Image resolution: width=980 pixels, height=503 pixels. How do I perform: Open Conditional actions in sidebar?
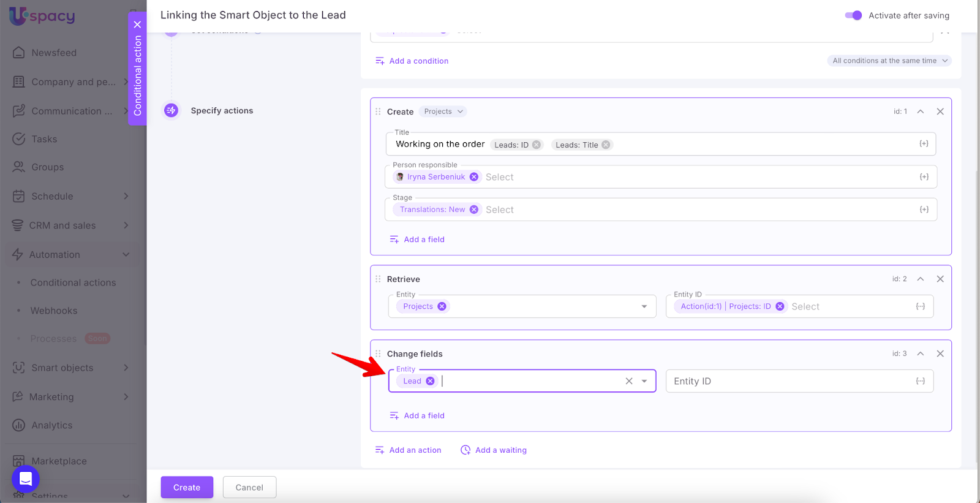coord(73,282)
